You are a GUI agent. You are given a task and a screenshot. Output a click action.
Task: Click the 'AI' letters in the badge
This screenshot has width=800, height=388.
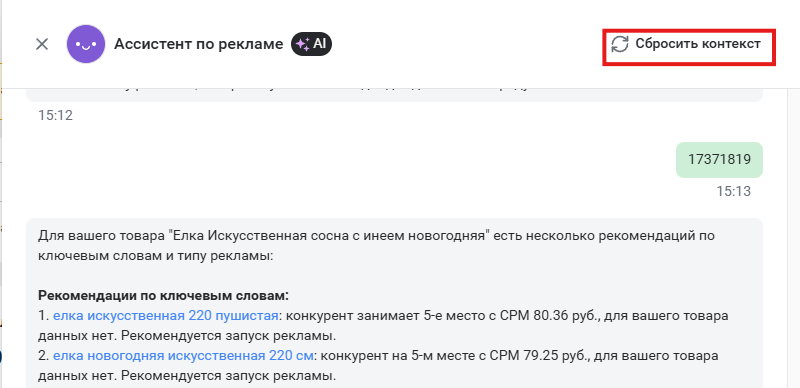coord(319,44)
